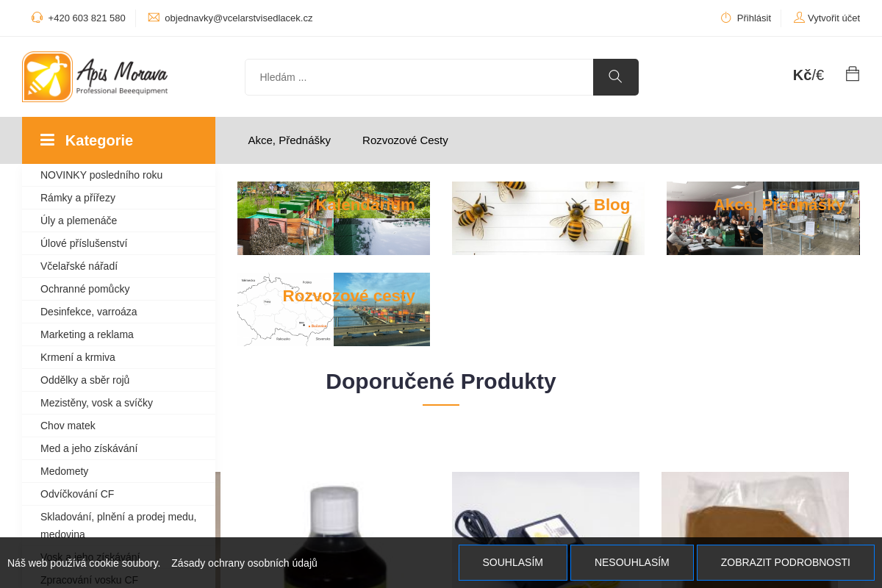This screenshot has height=588, width=882.
Task: Open the brown packaged product image
Action: click(x=755, y=507)
